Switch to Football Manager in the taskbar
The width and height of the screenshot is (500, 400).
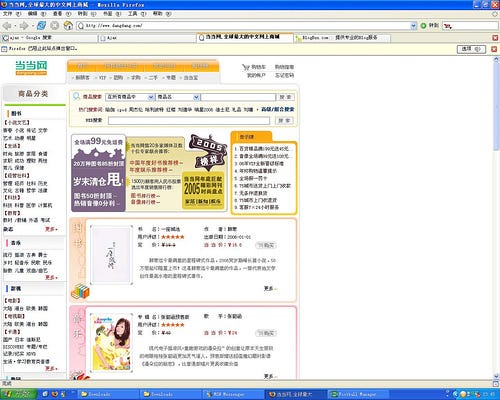(358, 394)
